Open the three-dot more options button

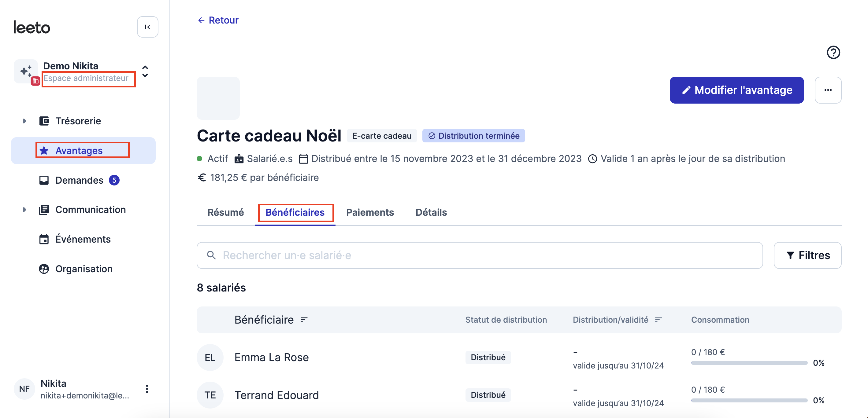point(828,90)
